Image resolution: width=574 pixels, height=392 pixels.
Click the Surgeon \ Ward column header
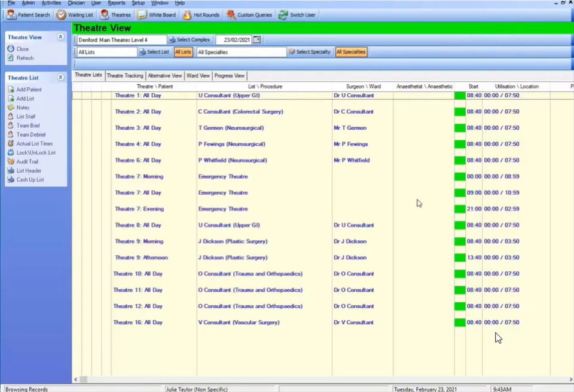(363, 87)
